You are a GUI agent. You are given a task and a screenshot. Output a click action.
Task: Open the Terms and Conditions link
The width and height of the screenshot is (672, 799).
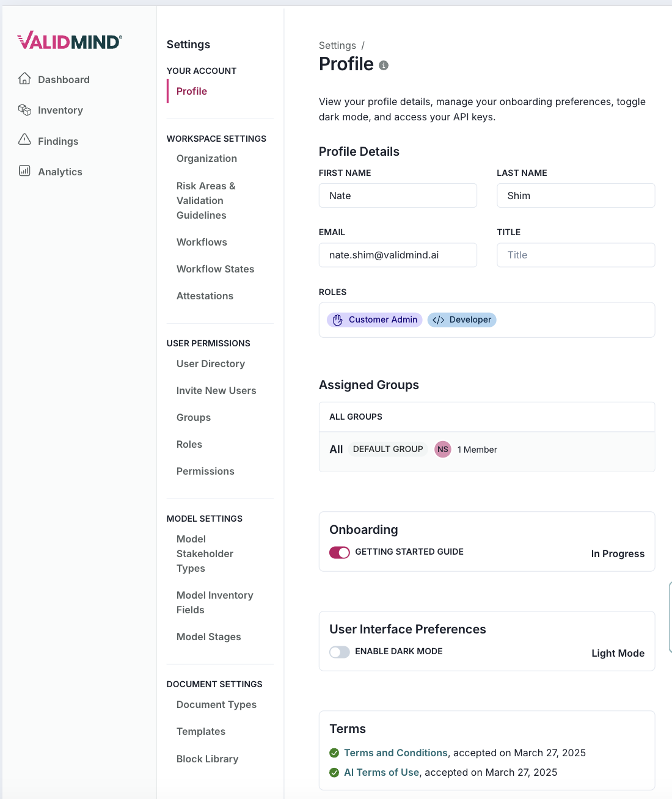coord(395,753)
